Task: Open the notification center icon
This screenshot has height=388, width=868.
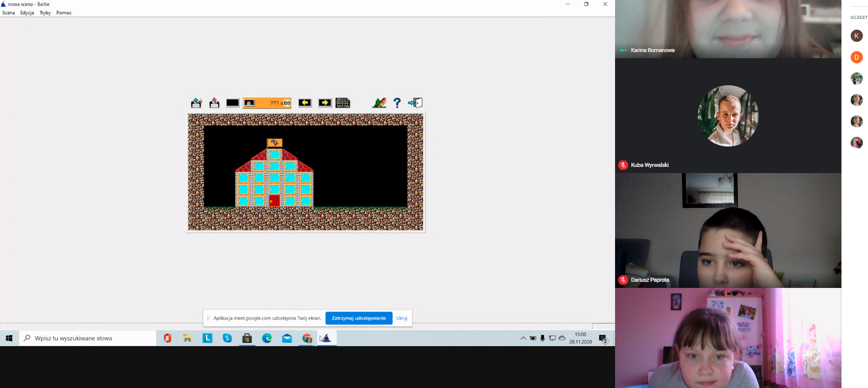Action: (603, 338)
